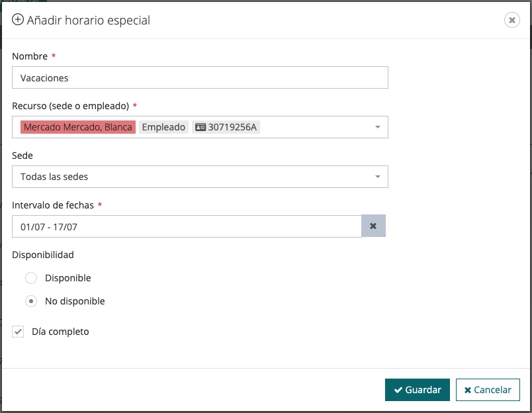532x413 pixels.
Task: Click the ID card icon beside 30719256A
Action: coord(200,127)
